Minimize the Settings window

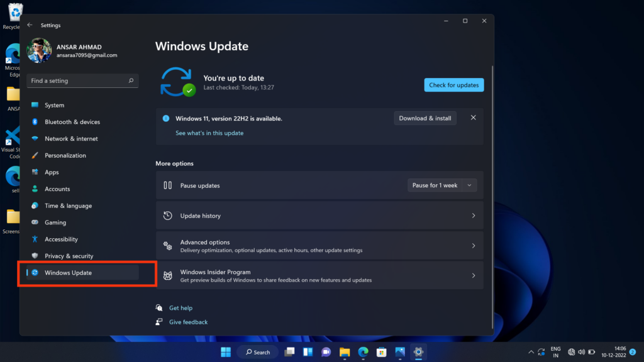click(x=446, y=21)
